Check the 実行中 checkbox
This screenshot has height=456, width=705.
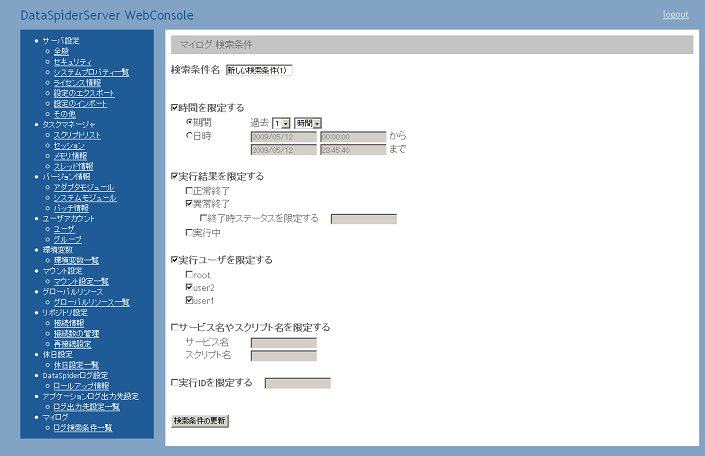point(189,232)
